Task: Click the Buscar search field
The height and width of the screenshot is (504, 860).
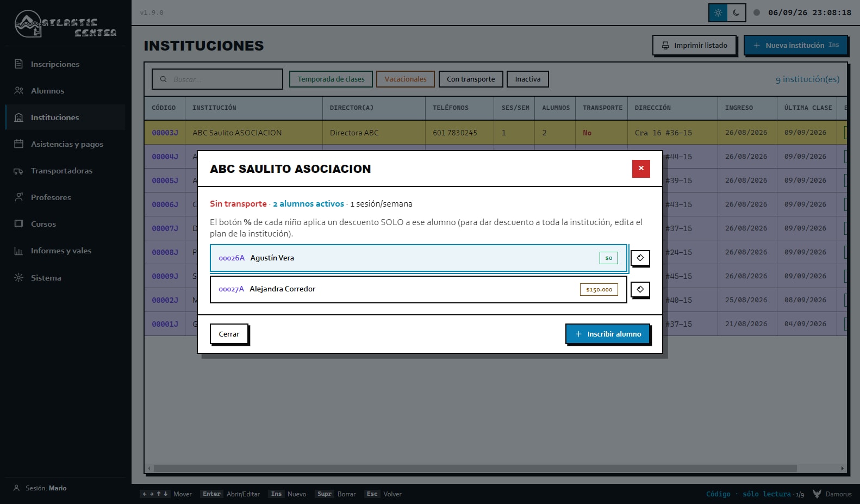Action: pyautogui.click(x=217, y=79)
